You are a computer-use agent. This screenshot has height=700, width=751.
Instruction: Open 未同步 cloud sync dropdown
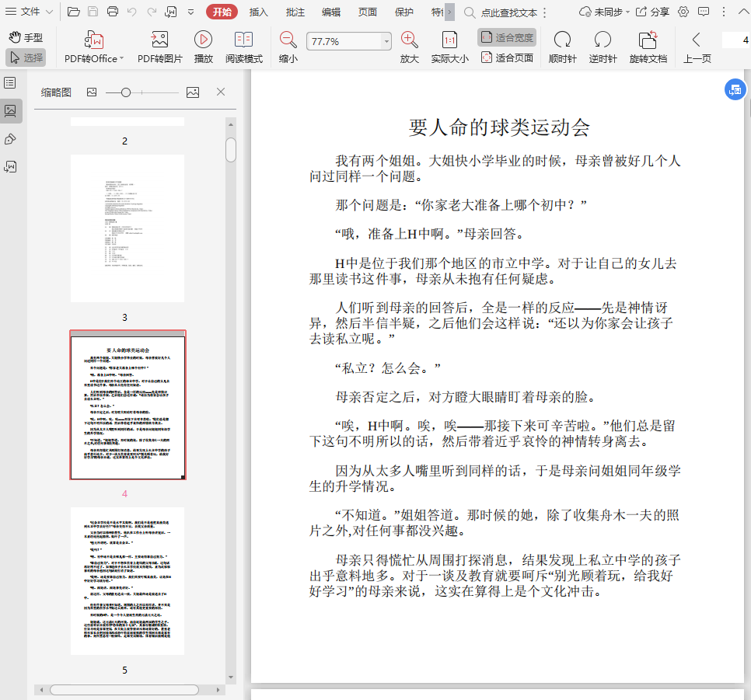604,12
